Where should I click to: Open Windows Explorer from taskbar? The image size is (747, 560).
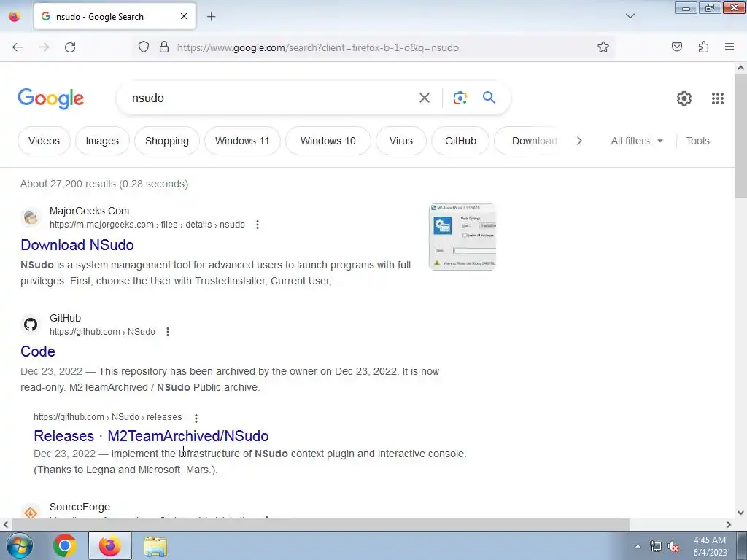(x=155, y=546)
